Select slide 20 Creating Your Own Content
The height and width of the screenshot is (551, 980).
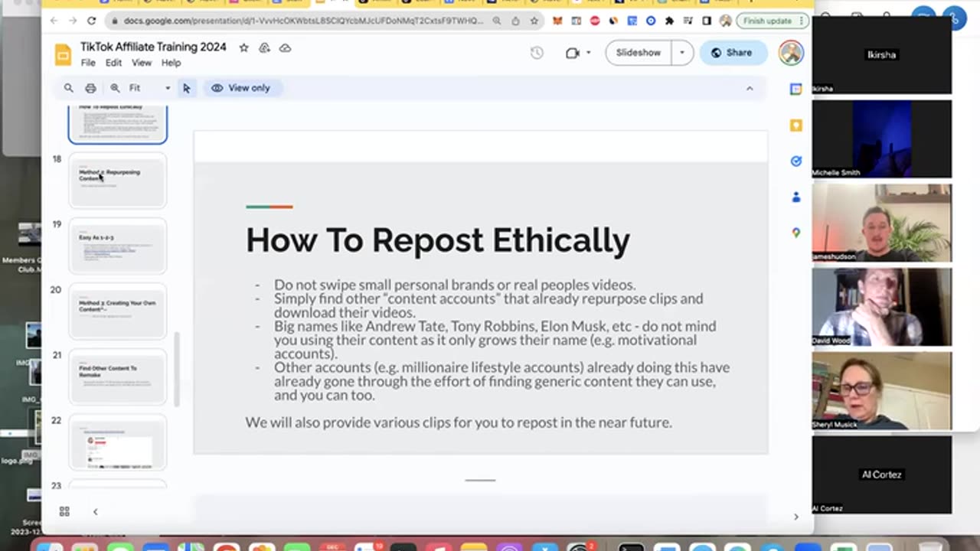pyautogui.click(x=118, y=311)
